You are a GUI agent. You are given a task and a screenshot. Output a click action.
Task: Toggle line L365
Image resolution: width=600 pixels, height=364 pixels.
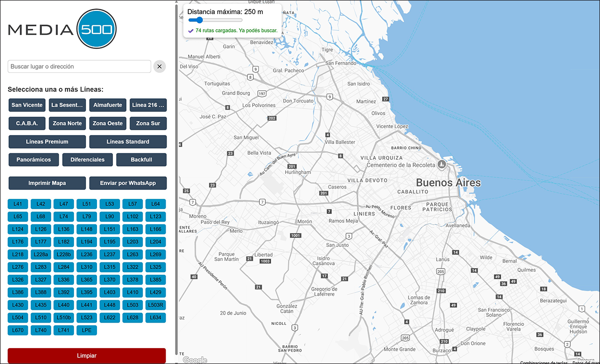(x=87, y=280)
